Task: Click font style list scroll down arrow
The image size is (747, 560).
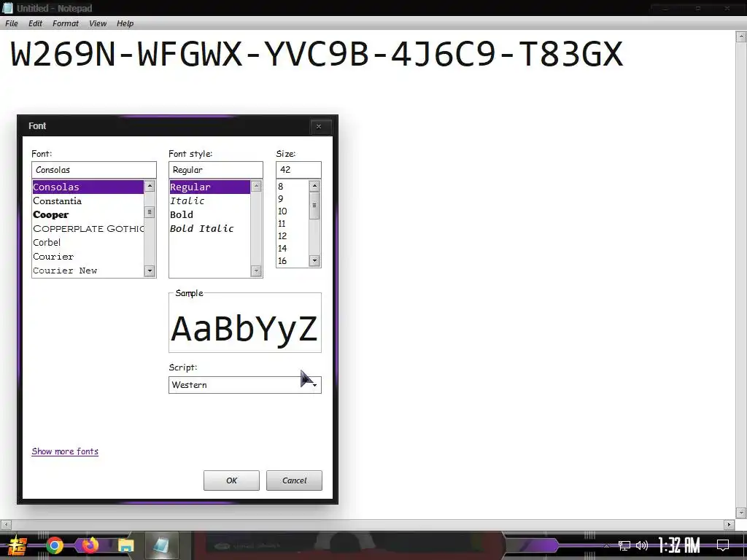Action: 256,271
